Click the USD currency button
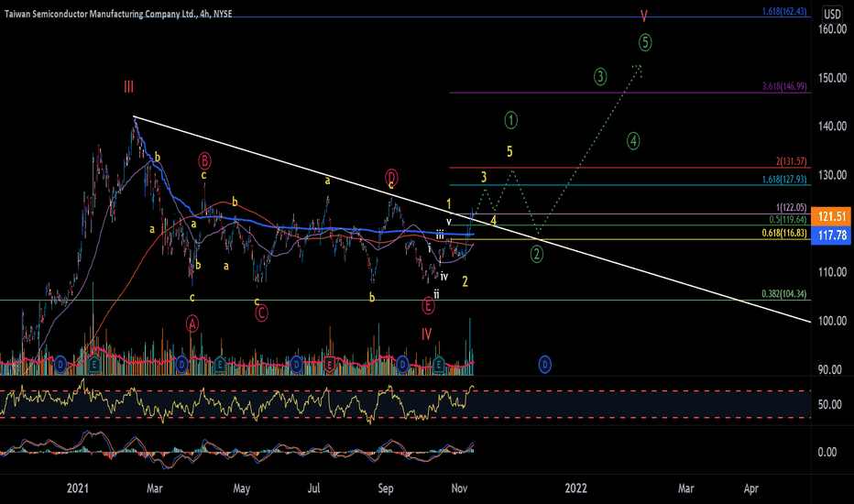Image resolution: width=854 pixels, height=504 pixels. (x=832, y=14)
